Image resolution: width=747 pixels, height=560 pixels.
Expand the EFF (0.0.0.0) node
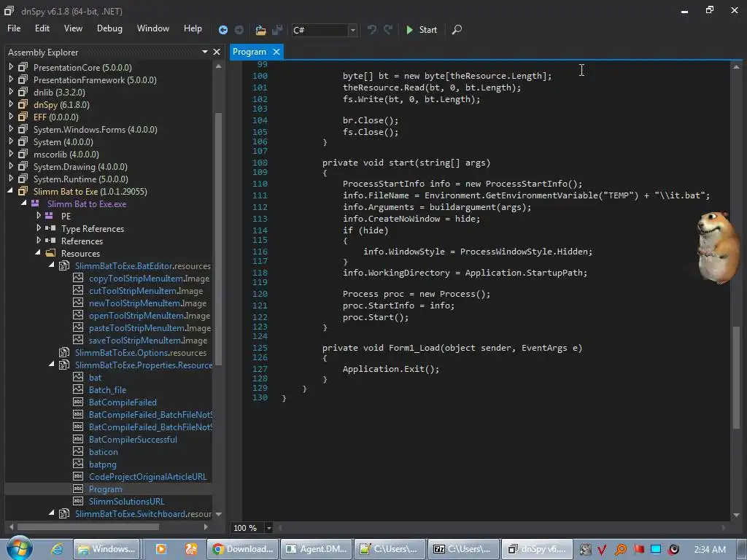click(11, 117)
